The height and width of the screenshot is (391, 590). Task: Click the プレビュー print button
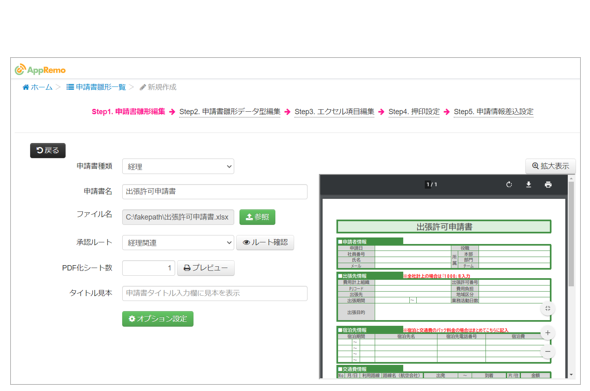click(x=206, y=268)
